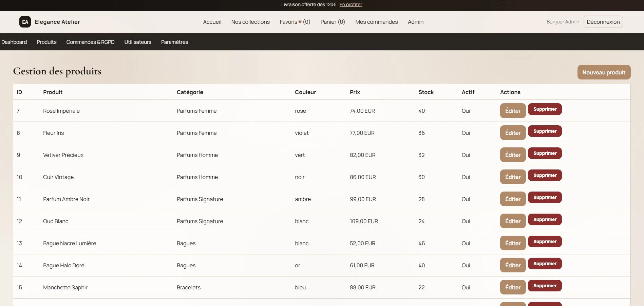Click the Déconnexion button

pos(603,21)
